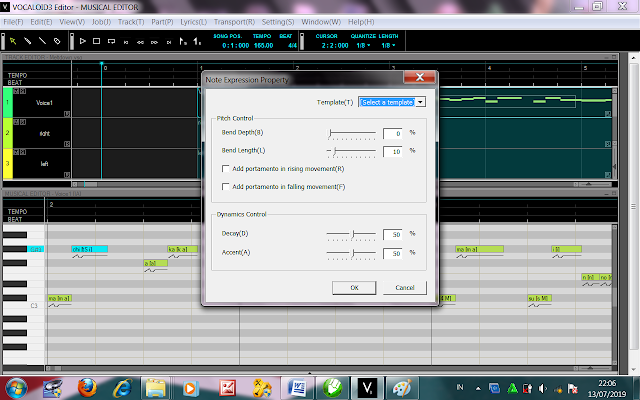
Task: Select the line tool
Action: (x=42, y=41)
